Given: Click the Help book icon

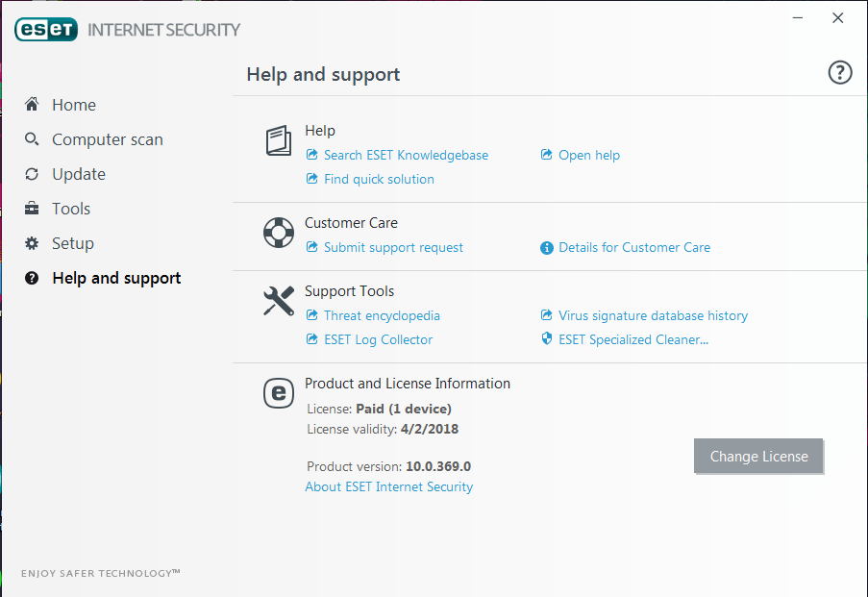Looking at the screenshot, I should (x=279, y=140).
